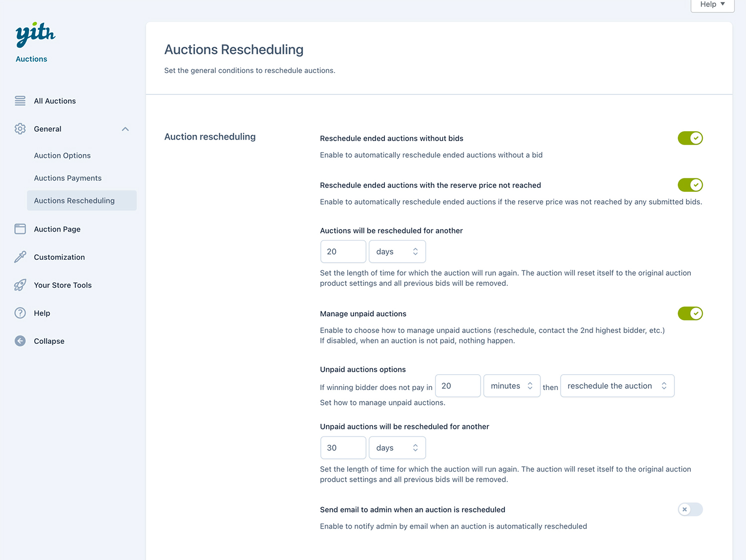Screen dimensions: 746x560
Task: Disable Reschedule ended auctions without bids
Action: (690, 138)
